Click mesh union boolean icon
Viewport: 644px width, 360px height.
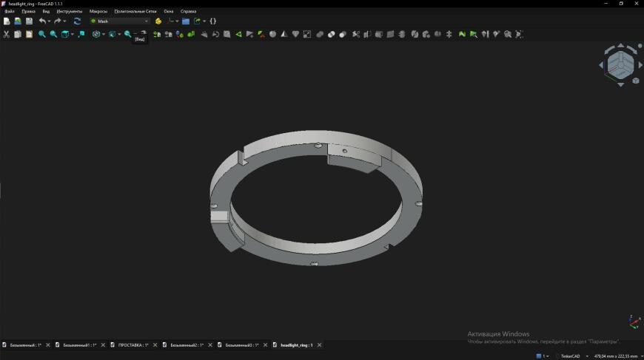[320, 34]
